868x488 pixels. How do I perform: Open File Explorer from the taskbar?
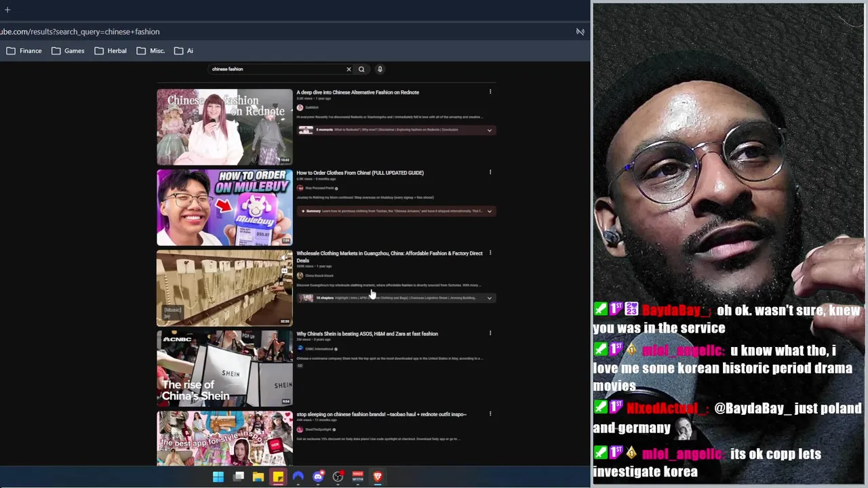click(258, 477)
